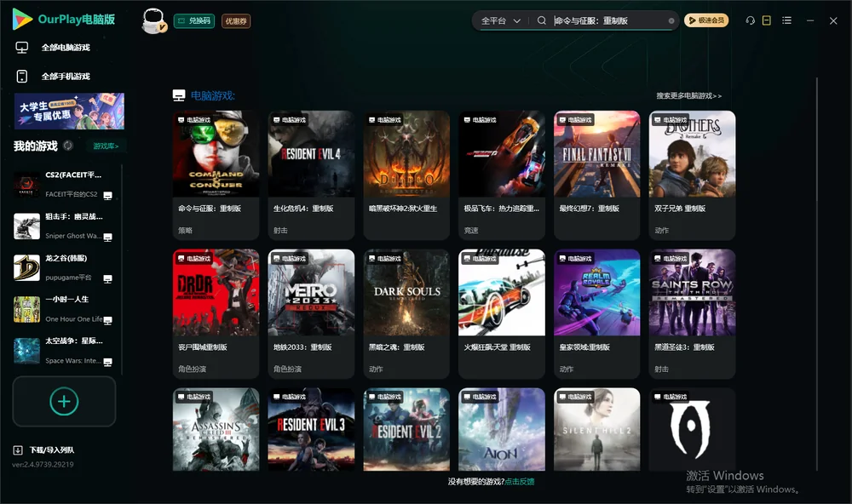Click the add game plus icon

(64, 401)
